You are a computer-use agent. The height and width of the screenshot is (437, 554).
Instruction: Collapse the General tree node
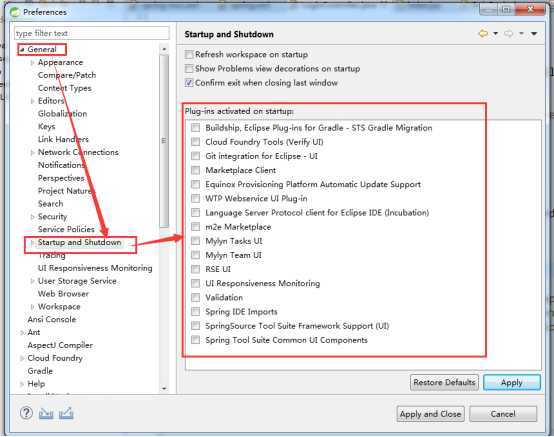coord(22,50)
